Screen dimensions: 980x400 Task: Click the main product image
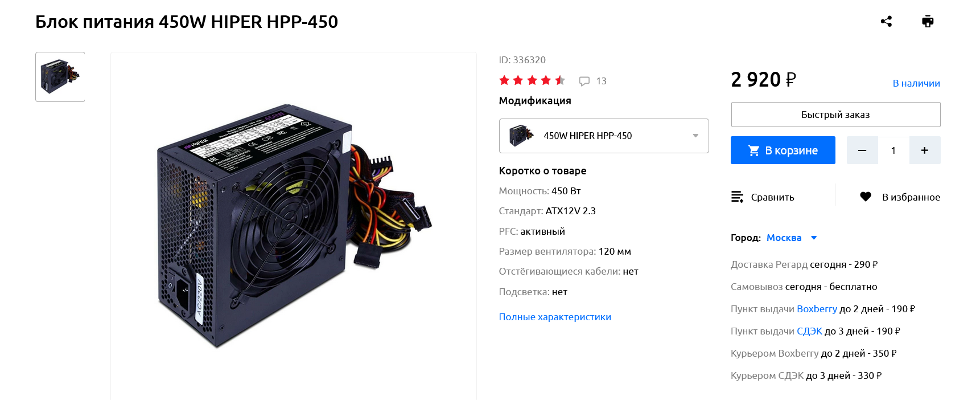coord(294,226)
